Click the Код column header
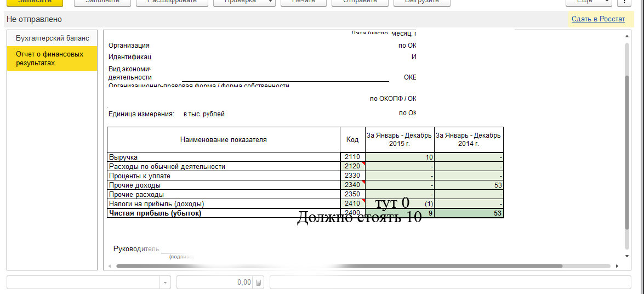The height and width of the screenshot is (294, 644). 353,140
